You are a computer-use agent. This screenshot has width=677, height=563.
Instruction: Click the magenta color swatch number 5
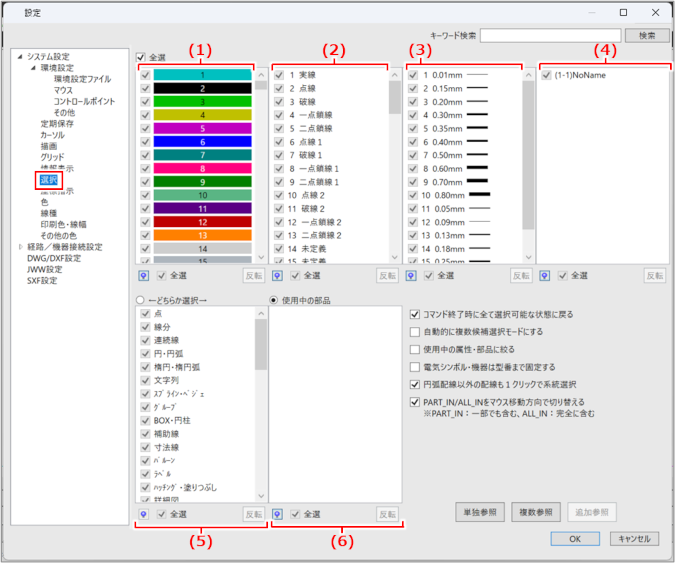point(203,128)
